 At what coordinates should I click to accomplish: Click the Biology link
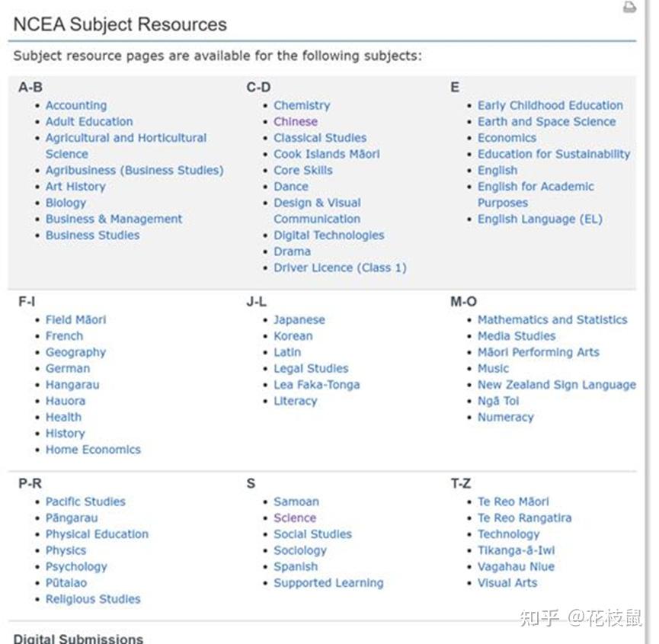(66, 203)
